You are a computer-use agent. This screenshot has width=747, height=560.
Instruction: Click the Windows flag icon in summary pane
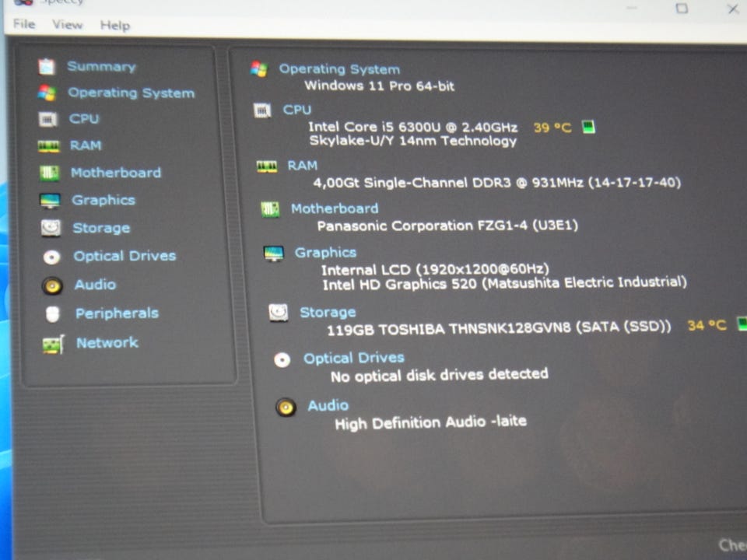coord(258,69)
